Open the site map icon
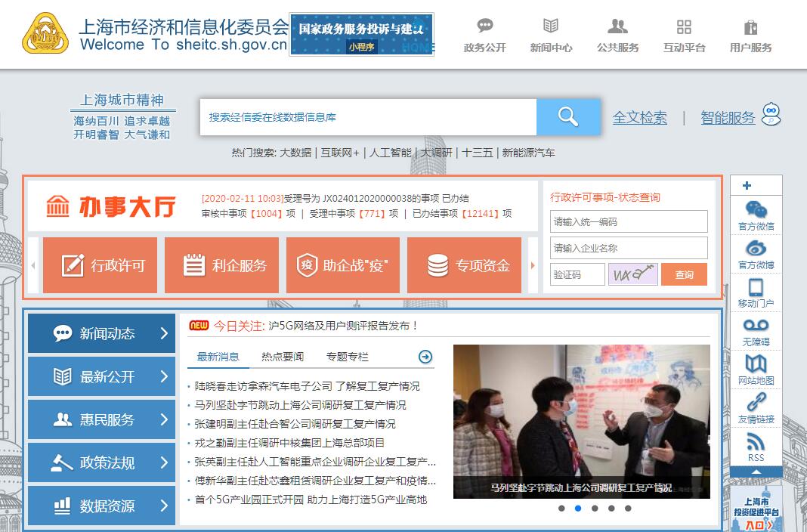The height and width of the screenshot is (532, 807). click(756, 365)
